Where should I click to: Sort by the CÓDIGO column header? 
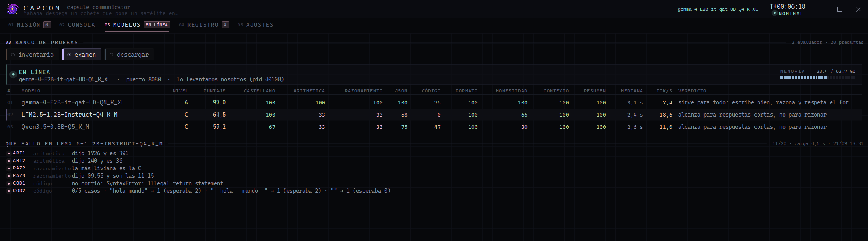431,91
